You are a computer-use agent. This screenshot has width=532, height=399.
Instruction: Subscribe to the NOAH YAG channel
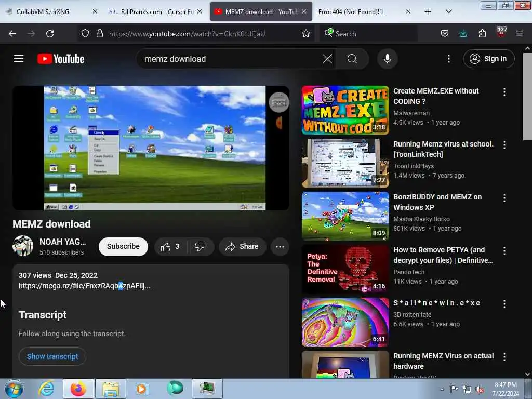pos(123,246)
